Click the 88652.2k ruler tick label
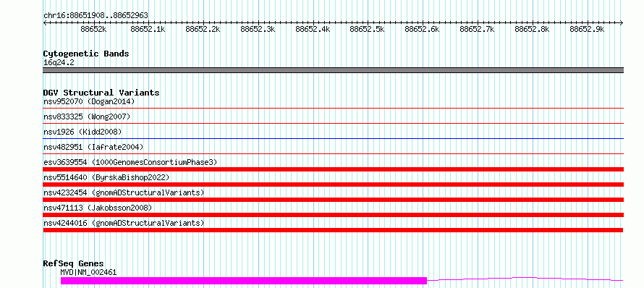 (x=203, y=29)
